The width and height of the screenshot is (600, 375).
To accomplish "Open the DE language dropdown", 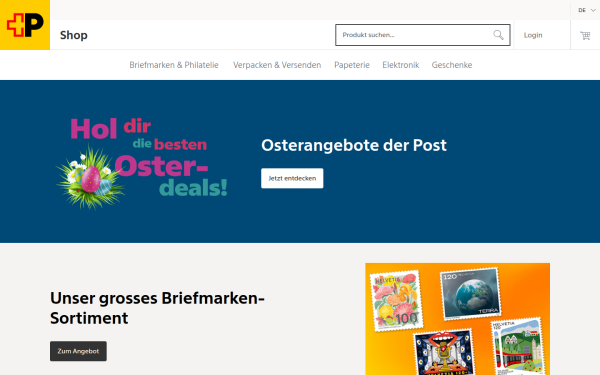I will [587, 10].
